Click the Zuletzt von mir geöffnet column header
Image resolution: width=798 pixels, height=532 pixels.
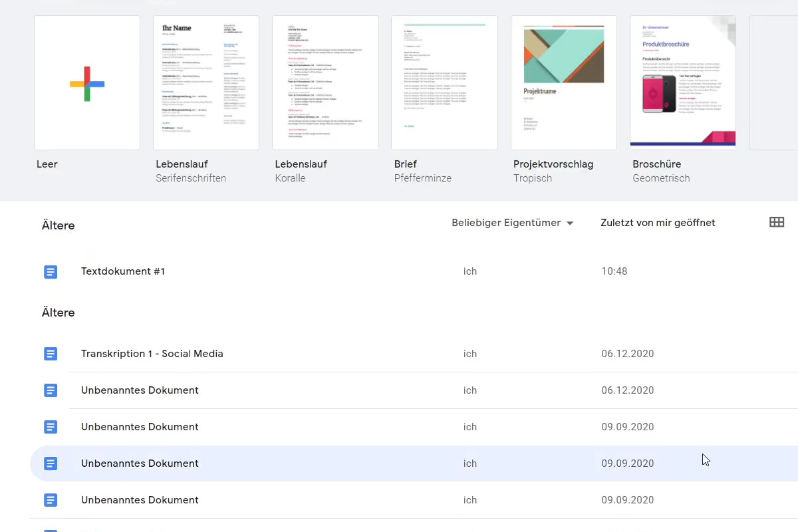coord(658,223)
